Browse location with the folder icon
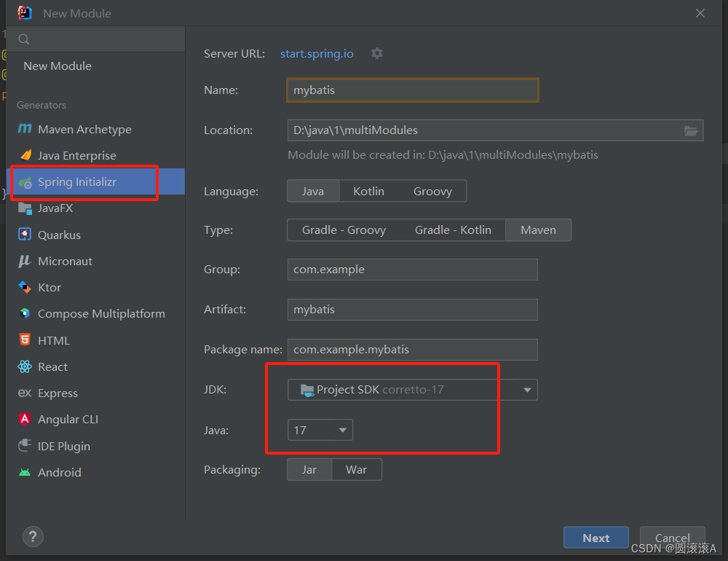 [x=691, y=130]
